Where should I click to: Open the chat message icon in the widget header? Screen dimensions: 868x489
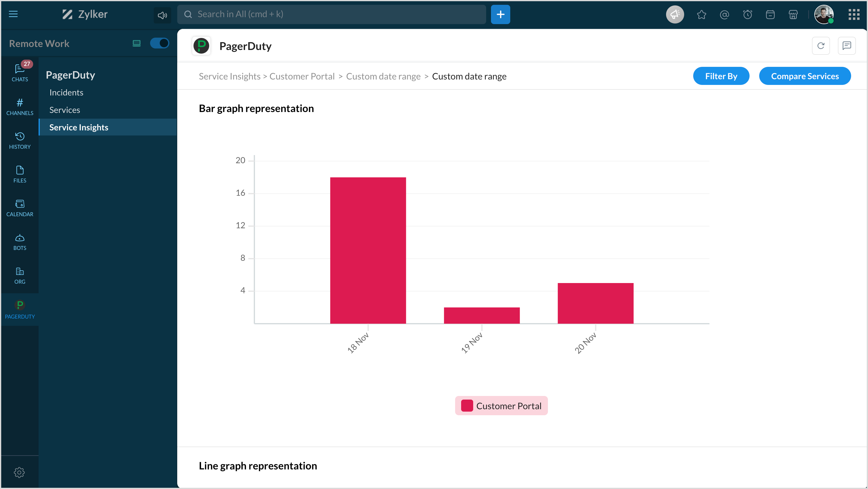(846, 46)
